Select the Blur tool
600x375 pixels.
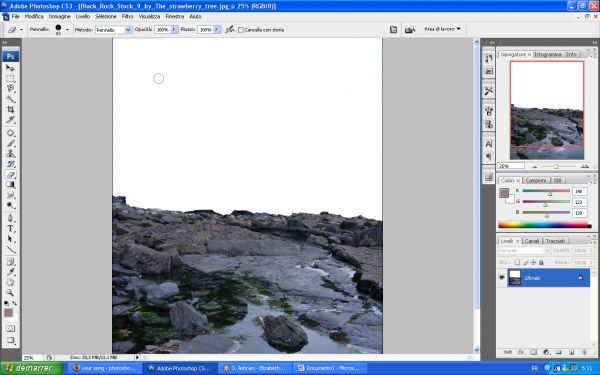10,195
